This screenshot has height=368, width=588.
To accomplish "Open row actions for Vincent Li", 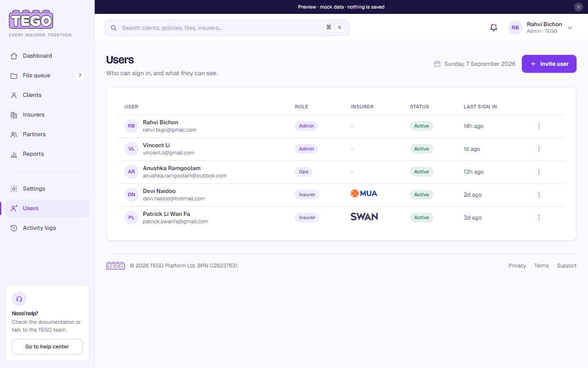I will click(x=539, y=149).
